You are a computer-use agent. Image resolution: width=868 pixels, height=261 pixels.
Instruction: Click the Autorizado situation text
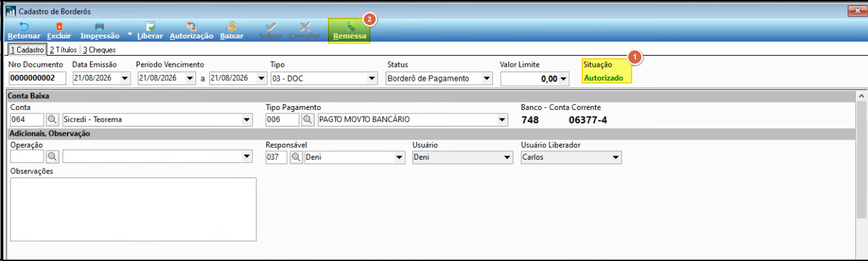tap(603, 78)
